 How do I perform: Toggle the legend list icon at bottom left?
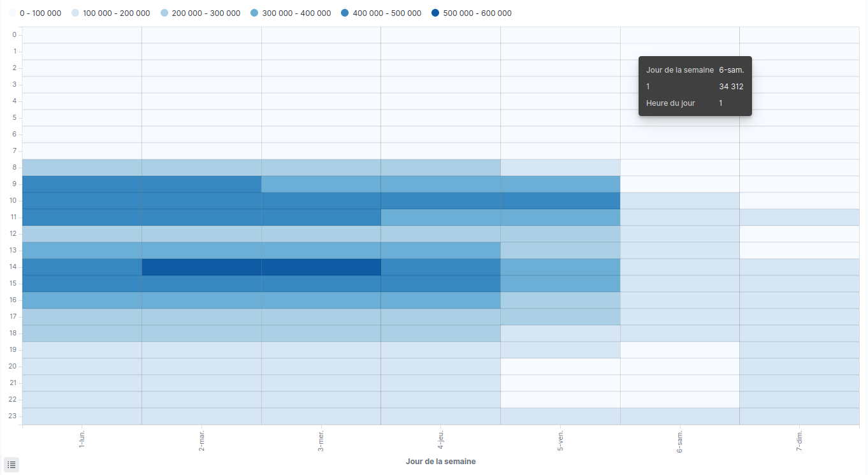point(11,465)
